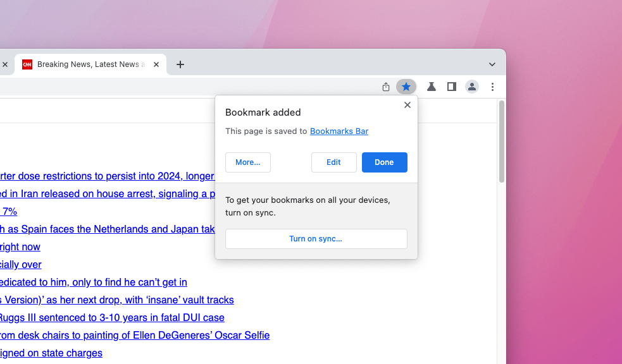The width and height of the screenshot is (622, 364).
Task: Open 'igned on state charges' link
Action: [51, 353]
